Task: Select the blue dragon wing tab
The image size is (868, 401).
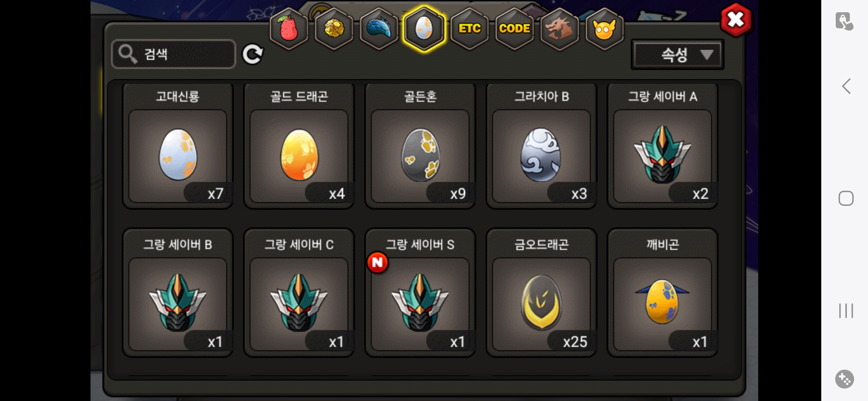Action: pyautogui.click(x=379, y=29)
